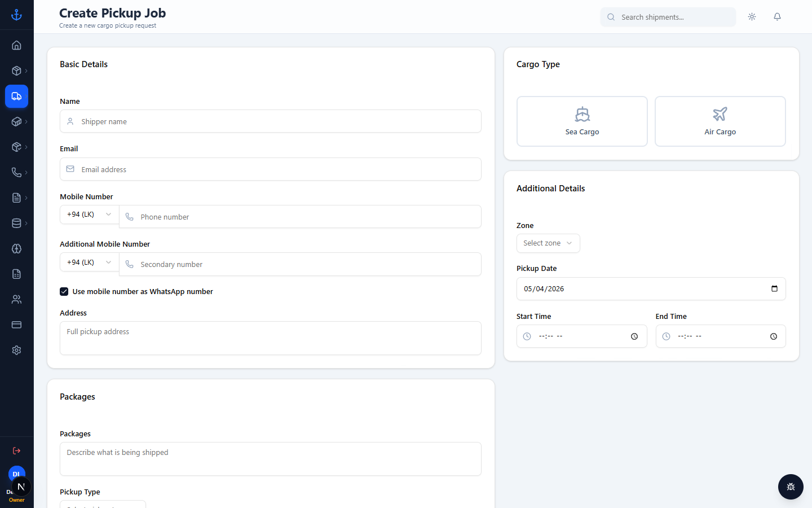This screenshot has width=812, height=508.
Task: Expand chevron beside the database sidebar item
Action: (x=26, y=223)
